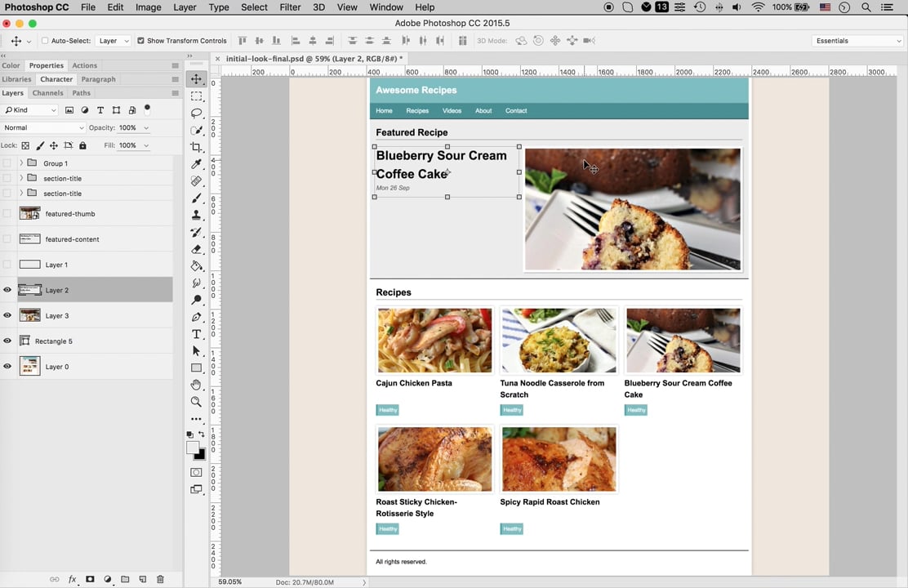The image size is (908, 588).
Task: Select the Dodge tool
Action: tap(196, 300)
